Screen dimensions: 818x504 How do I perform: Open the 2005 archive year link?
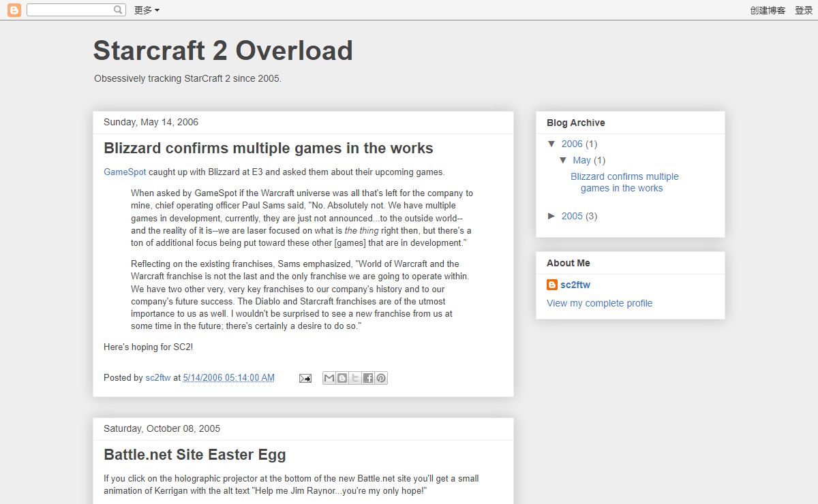(x=572, y=216)
